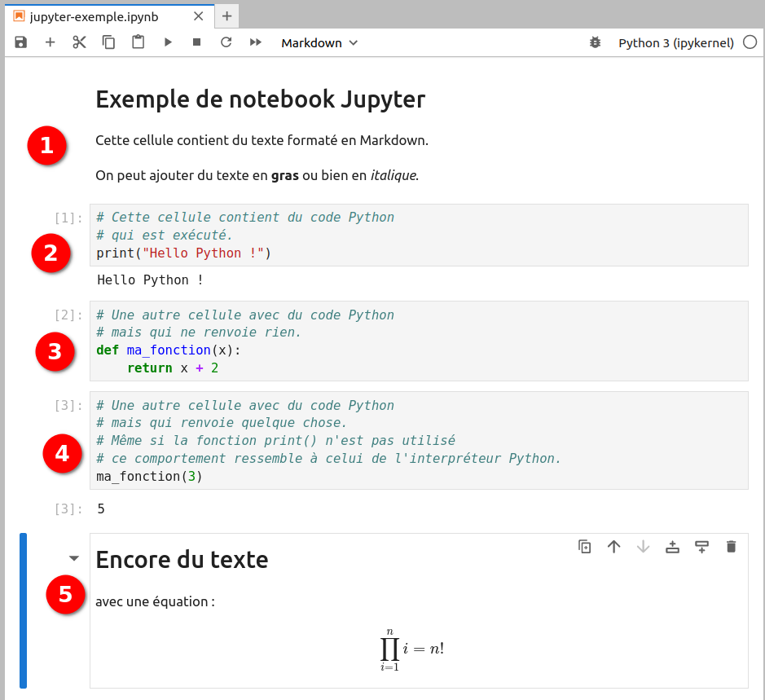The height and width of the screenshot is (700, 765).
Task: Copy the selected cell from the toolbar
Action: click(x=108, y=42)
